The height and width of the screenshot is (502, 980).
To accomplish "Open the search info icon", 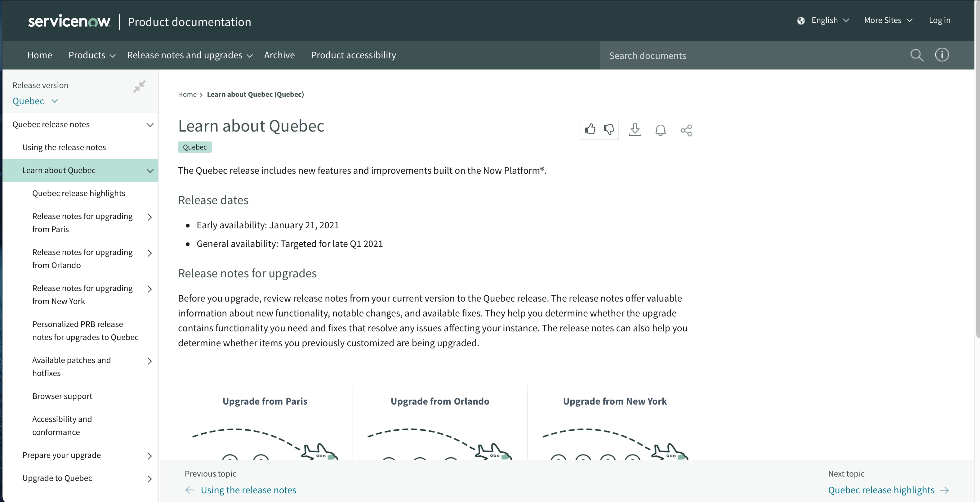I will (x=942, y=55).
